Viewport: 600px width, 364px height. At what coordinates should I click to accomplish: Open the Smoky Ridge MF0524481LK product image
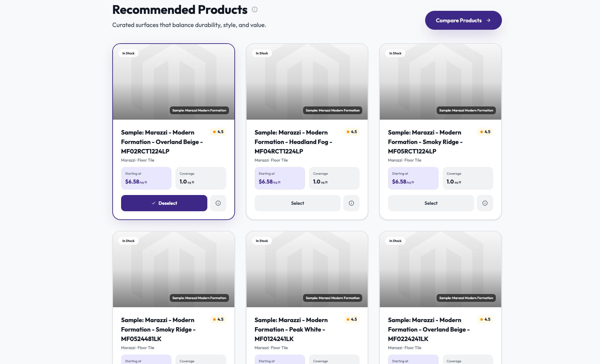[174, 269]
